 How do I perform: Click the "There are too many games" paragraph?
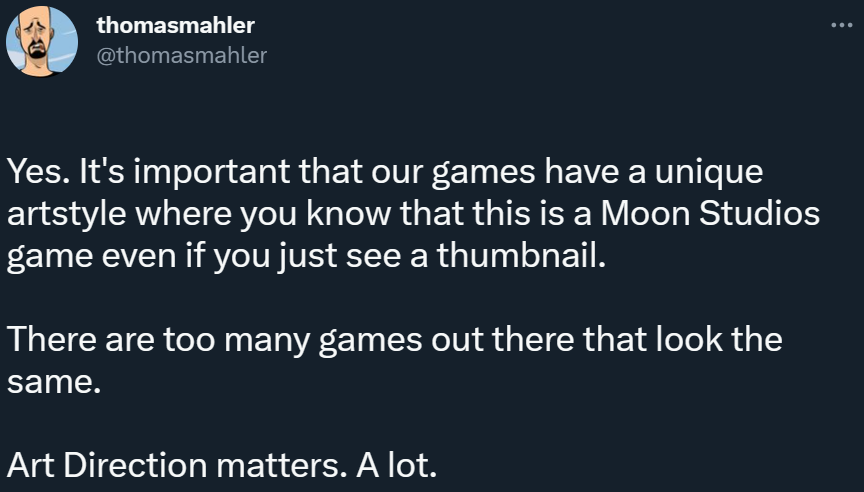[x=394, y=359]
